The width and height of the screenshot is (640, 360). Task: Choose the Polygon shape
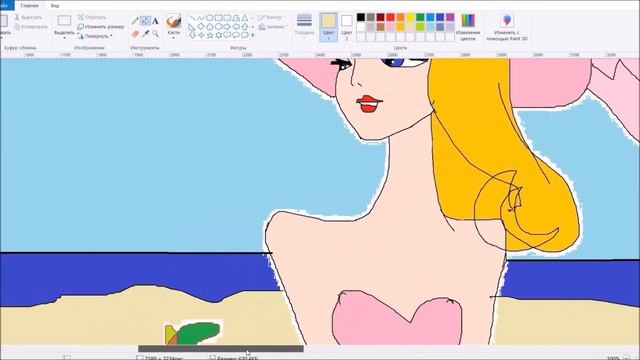click(236, 18)
